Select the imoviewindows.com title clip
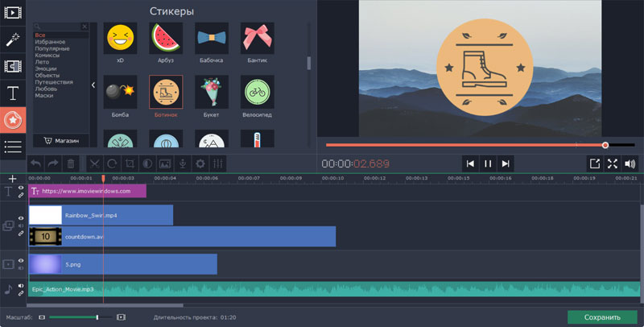This screenshot has height=327, width=644. click(88, 191)
